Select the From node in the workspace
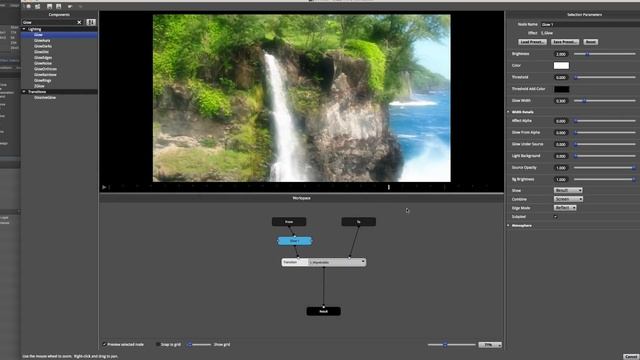The width and height of the screenshot is (640, 360). (x=289, y=222)
